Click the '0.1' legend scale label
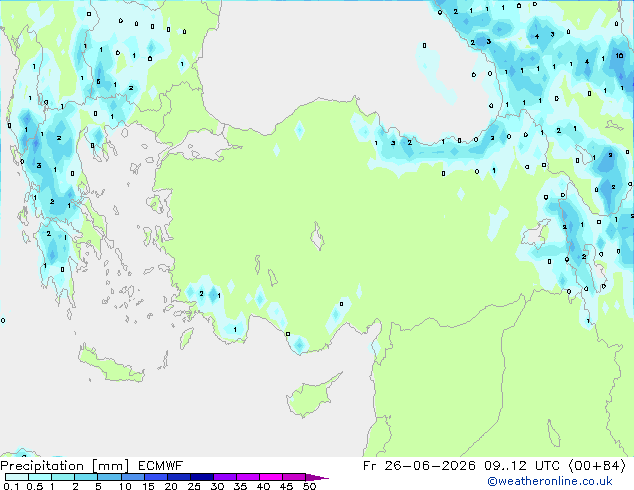The width and height of the screenshot is (634, 490). point(11,486)
